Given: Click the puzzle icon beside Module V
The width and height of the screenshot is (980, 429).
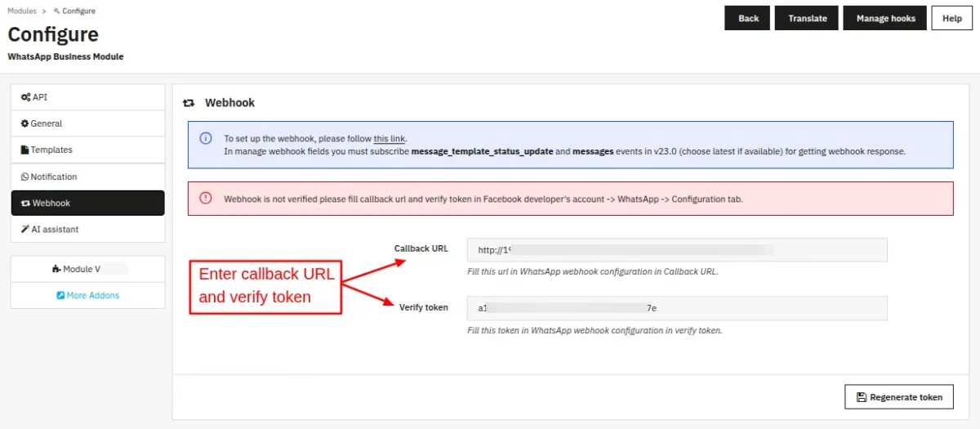Looking at the screenshot, I should [x=56, y=269].
